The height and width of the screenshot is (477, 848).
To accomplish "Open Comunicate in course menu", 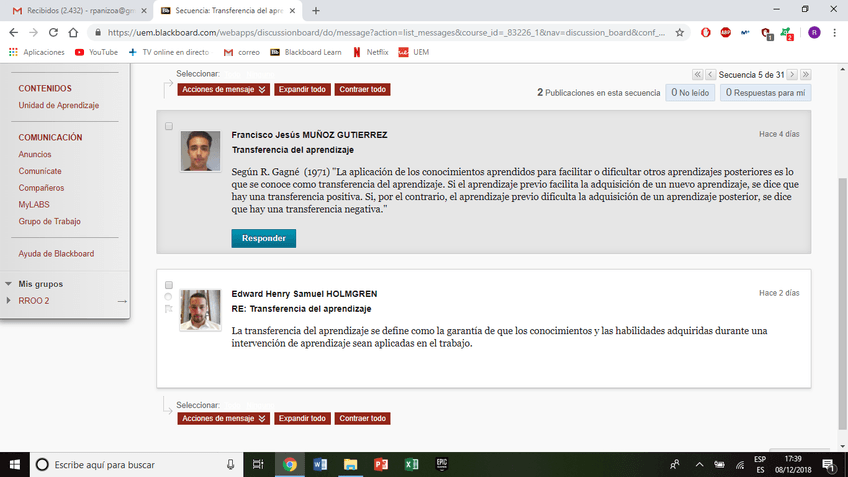I will point(40,171).
